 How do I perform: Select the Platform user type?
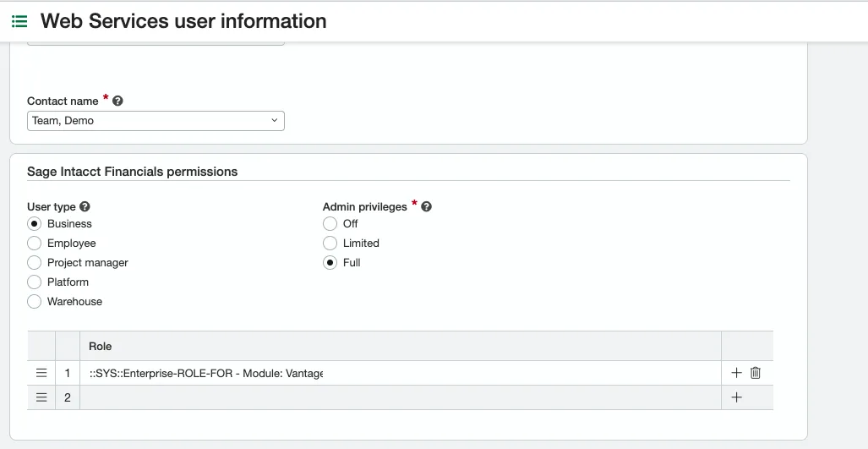point(35,282)
